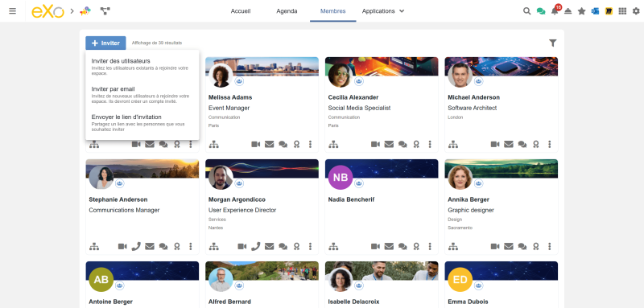Image resolution: width=644 pixels, height=308 pixels.
Task: View Cecilia Alexander's organization chart
Action: click(x=333, y=145)
